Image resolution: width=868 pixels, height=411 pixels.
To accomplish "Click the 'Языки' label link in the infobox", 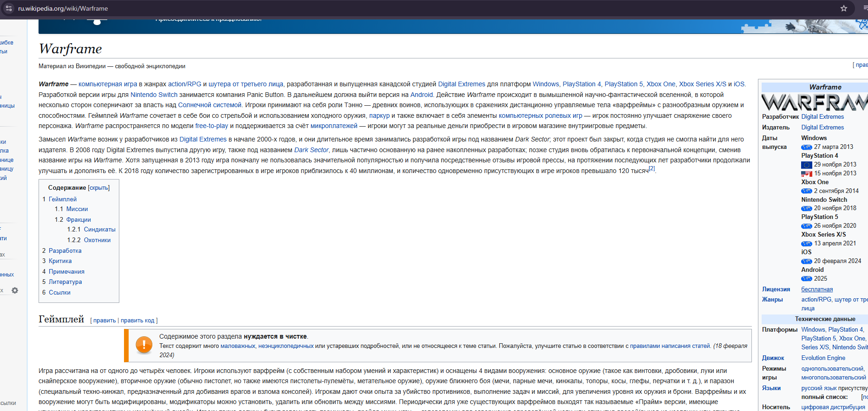I will (771, 388).
